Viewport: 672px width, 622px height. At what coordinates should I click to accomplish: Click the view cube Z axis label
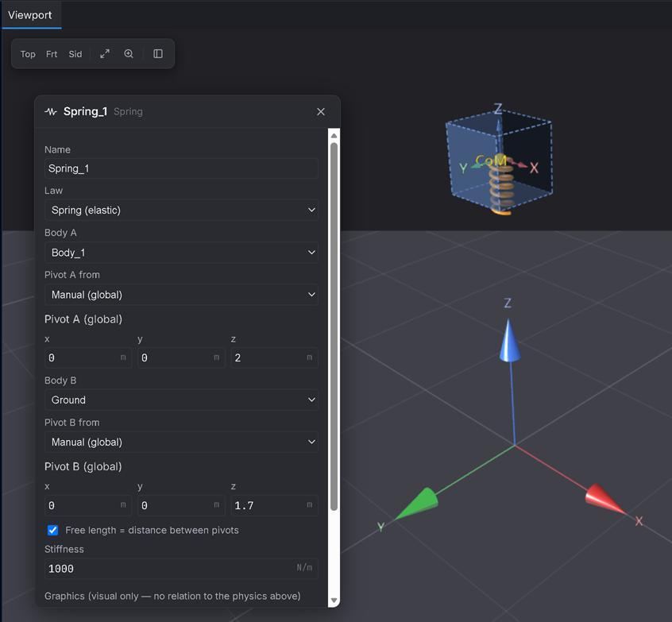[497, 109]
